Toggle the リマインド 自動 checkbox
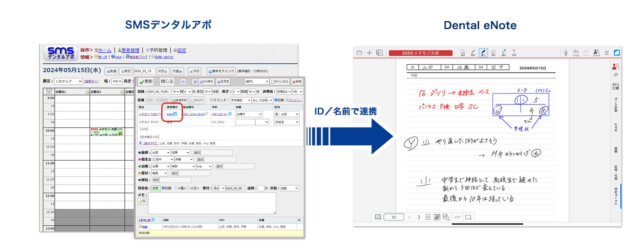This screenshot has height=250, width=644. click(x=276, y=100)
